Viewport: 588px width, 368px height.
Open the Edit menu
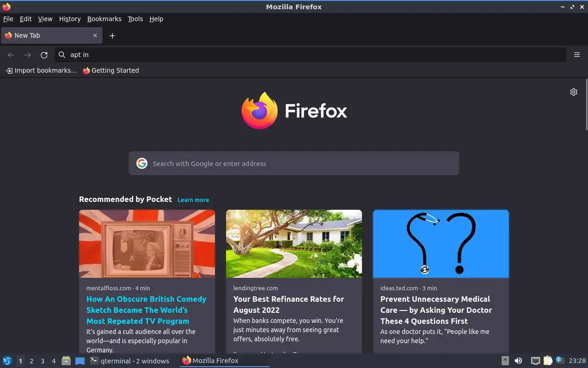coord(26,19)
